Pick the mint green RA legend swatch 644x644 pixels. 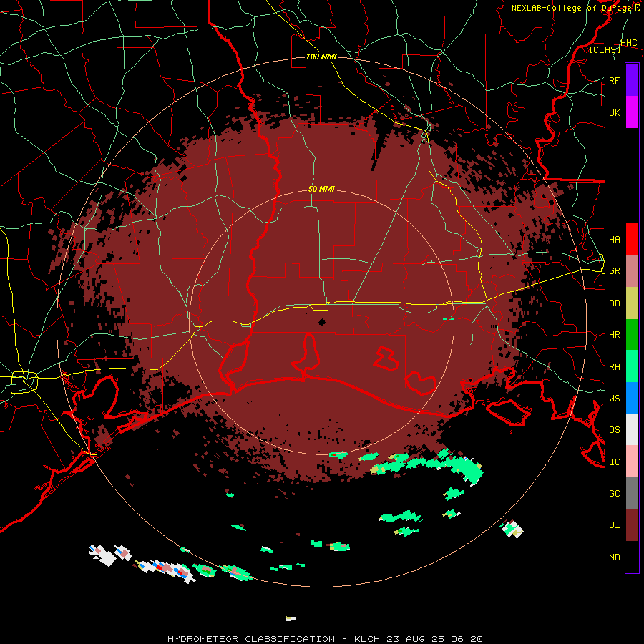point(632,366)
